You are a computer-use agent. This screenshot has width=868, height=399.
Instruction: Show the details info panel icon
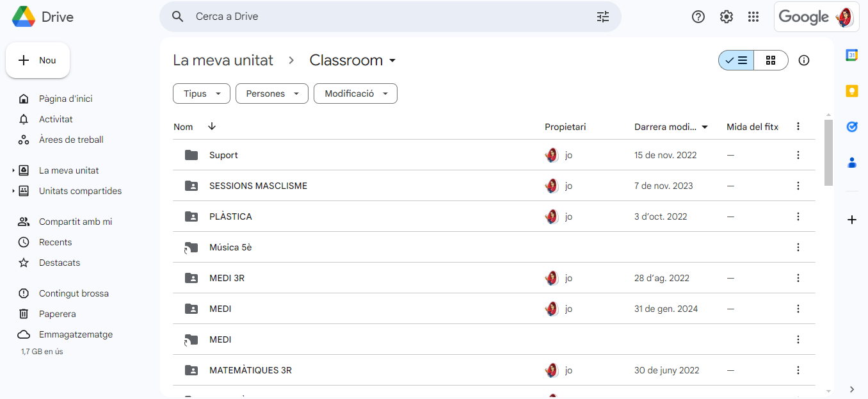(x=804, y=60)
